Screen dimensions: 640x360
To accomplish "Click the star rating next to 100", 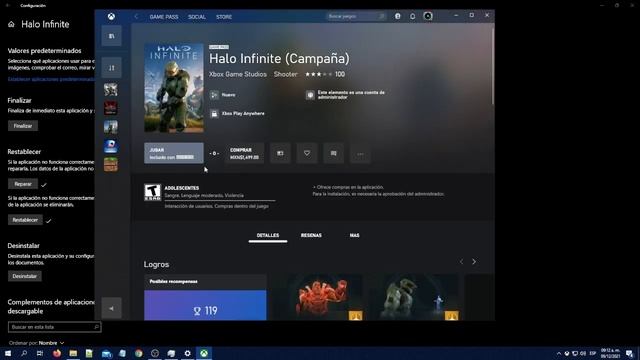I will pyautogui.click(x=319, y=74).
